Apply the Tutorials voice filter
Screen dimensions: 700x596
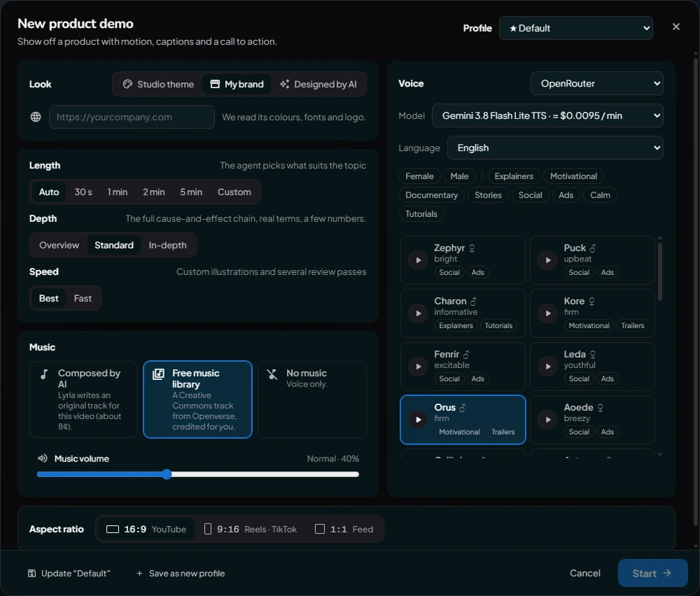pos(421,213)
